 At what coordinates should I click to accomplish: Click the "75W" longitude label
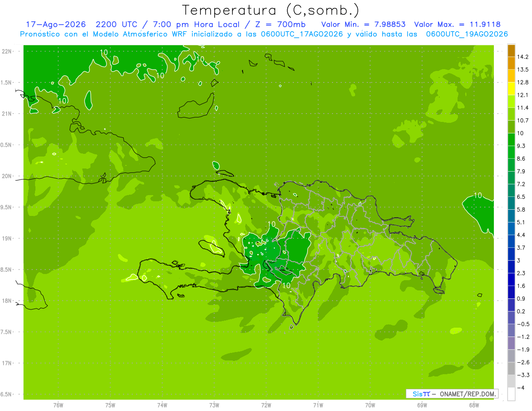tap(110, 405)
